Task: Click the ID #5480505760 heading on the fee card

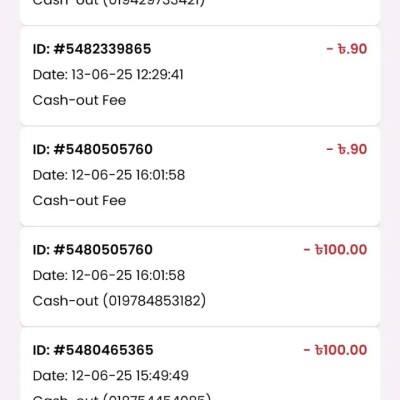Action: click(93, 149)
